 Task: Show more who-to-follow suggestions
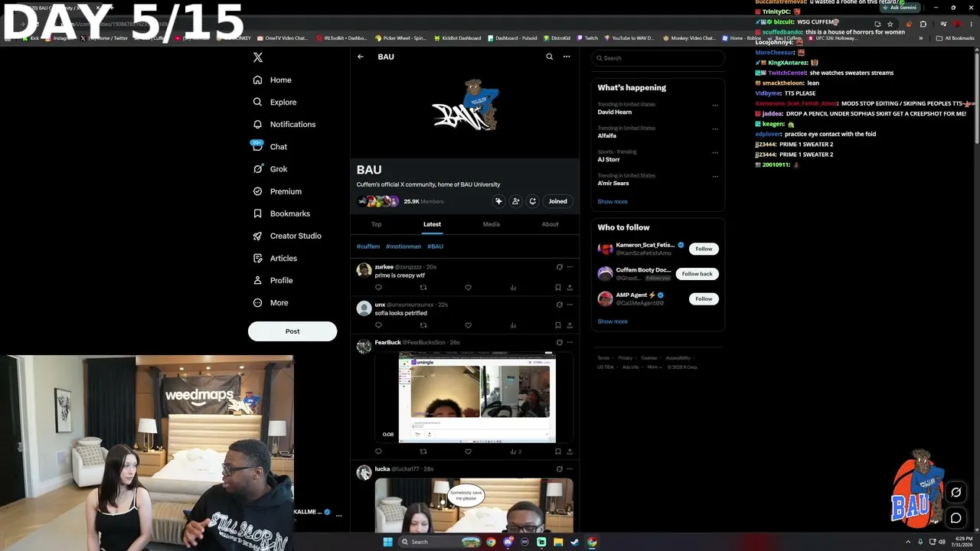(612, 321)
